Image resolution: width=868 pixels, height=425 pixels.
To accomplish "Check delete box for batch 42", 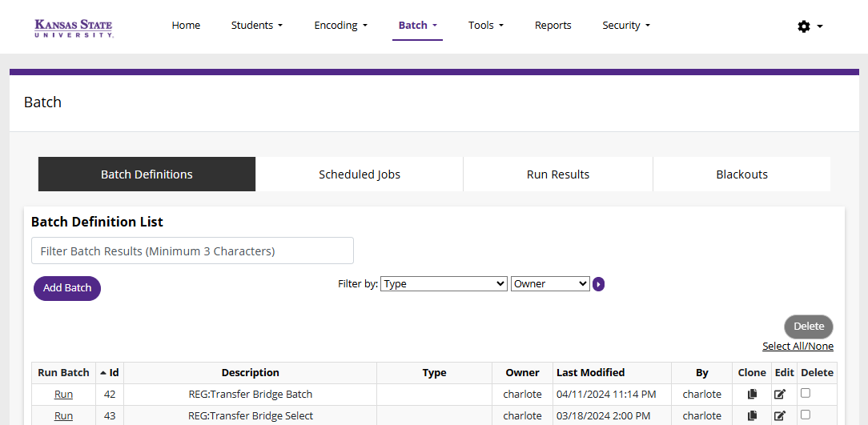I will [806, 393].
